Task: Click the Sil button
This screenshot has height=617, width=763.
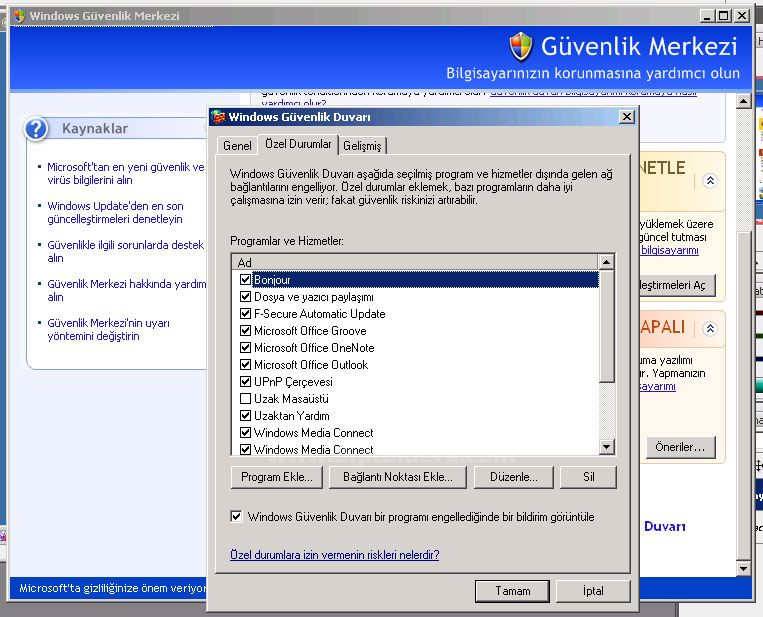Action: [588, 477]
